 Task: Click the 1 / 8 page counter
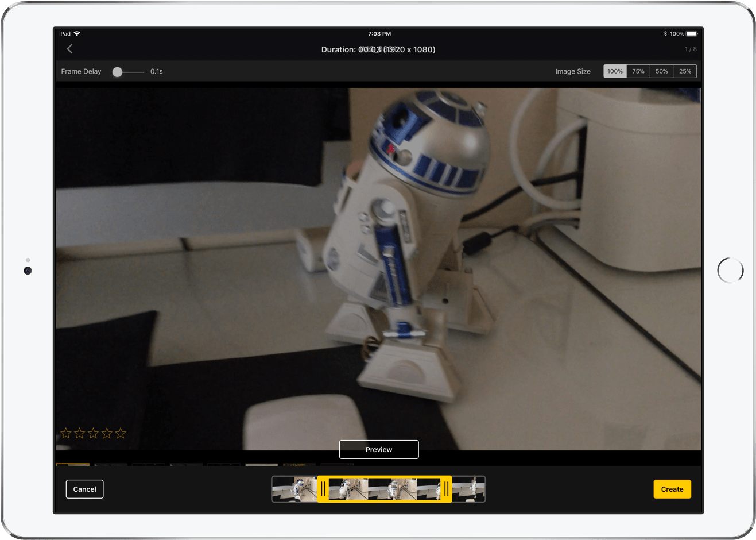[x=691, y=49]
